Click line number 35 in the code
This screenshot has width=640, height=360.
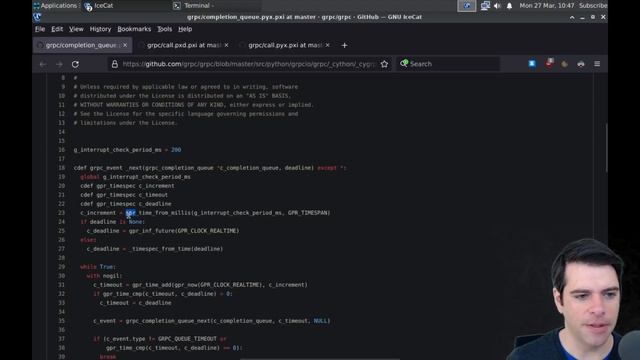[x=61, y=321]
